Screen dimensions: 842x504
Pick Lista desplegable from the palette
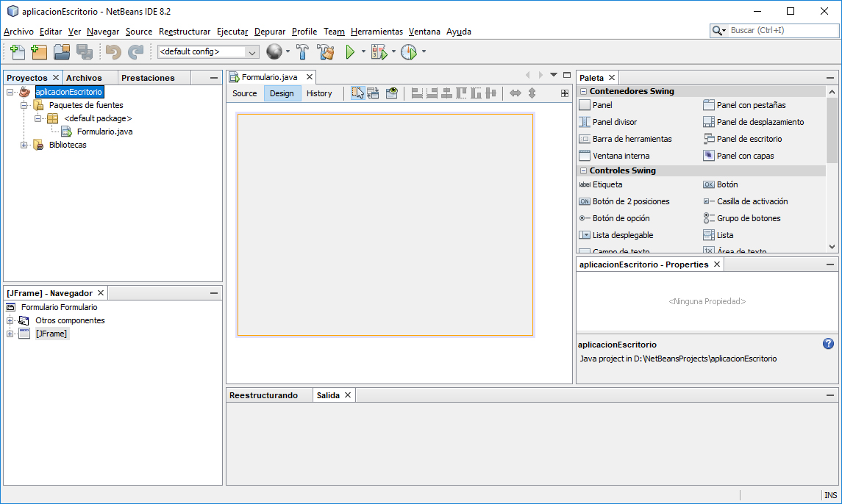click(616, 235)
